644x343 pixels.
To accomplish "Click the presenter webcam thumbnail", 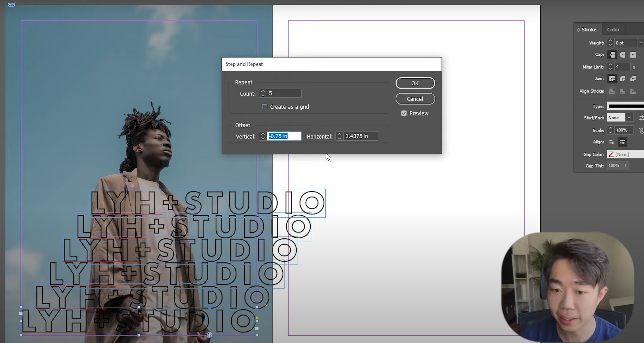I will click(568, 287).
